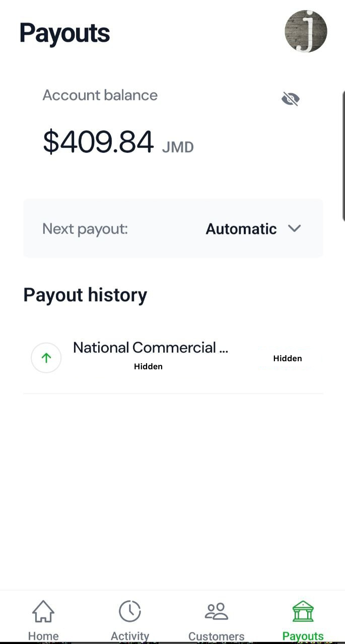Open the Automatic payout dropdown text
Screen dimensions: 345x644
tap(241, 229)
